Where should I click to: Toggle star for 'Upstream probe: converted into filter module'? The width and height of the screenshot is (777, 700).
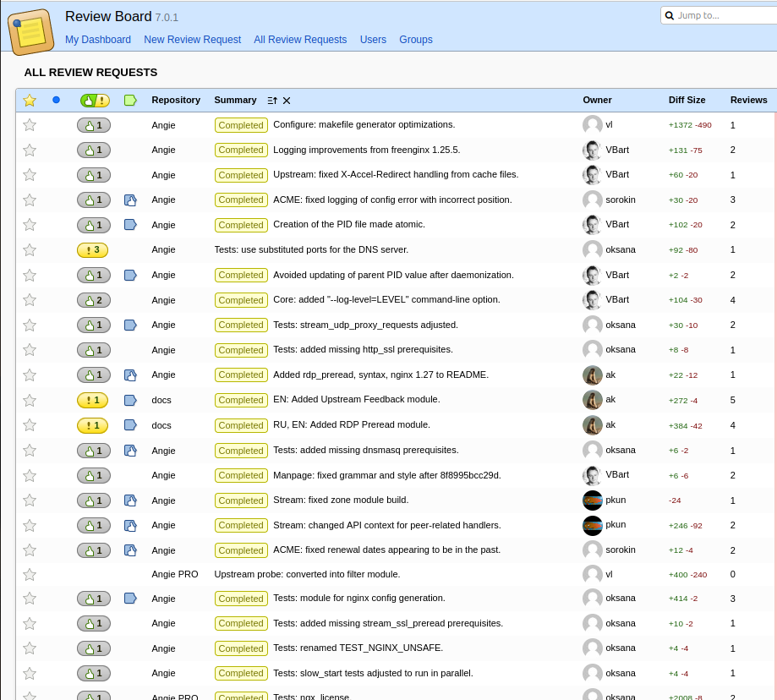30,575
